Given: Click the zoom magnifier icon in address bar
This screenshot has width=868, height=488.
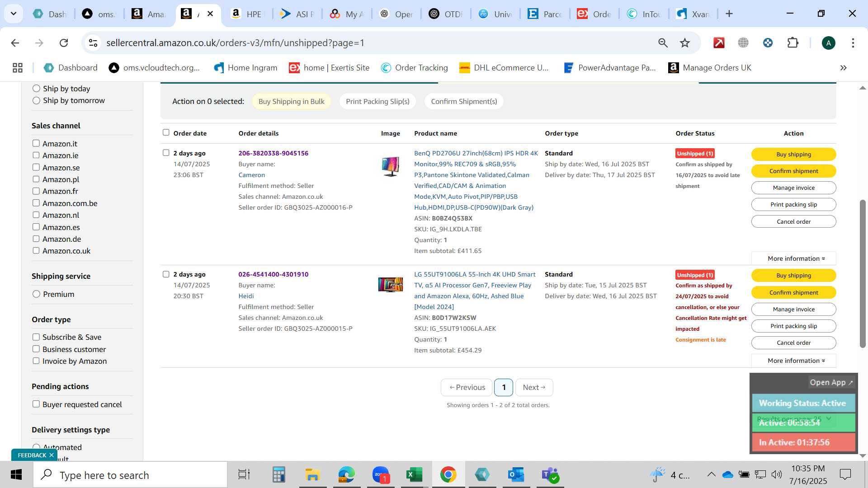Looking at the screenshot, I should point(663,43).
